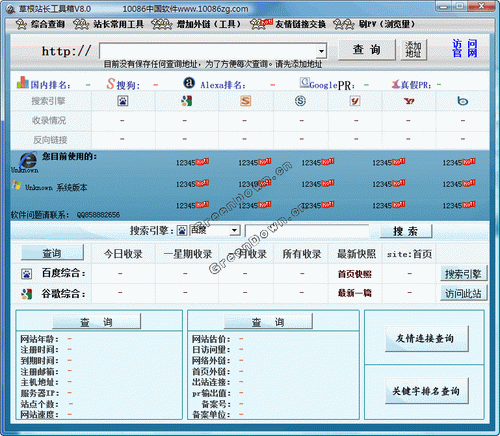The height and width of the screenshot is (436, 500).
Task: Click Google icon in 搜索引擎 row
Action: (187, 101)
